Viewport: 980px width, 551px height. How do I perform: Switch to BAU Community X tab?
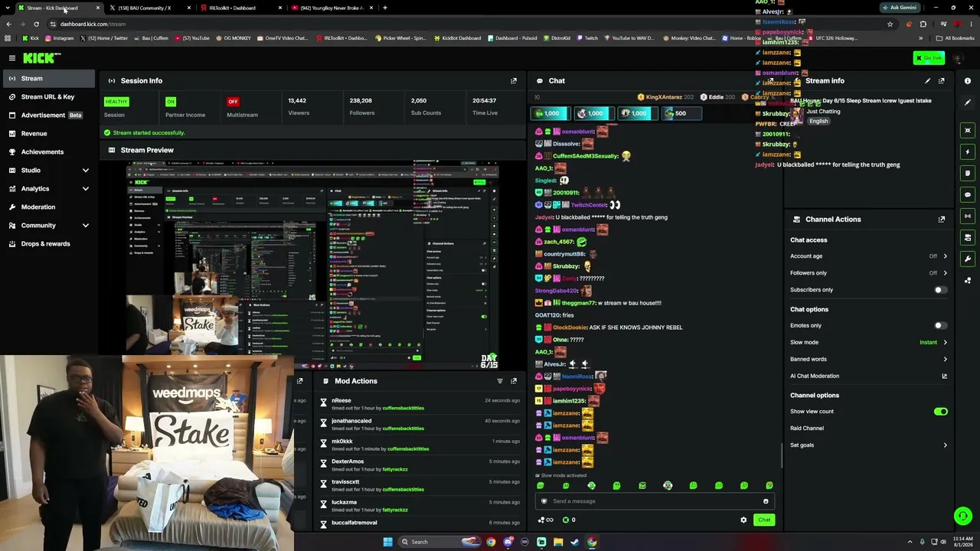(149, 8)
